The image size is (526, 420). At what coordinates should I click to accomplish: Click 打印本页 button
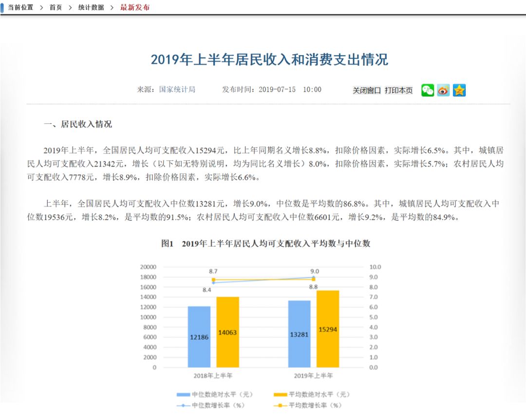pyautogui.click(x=398, y=90)
